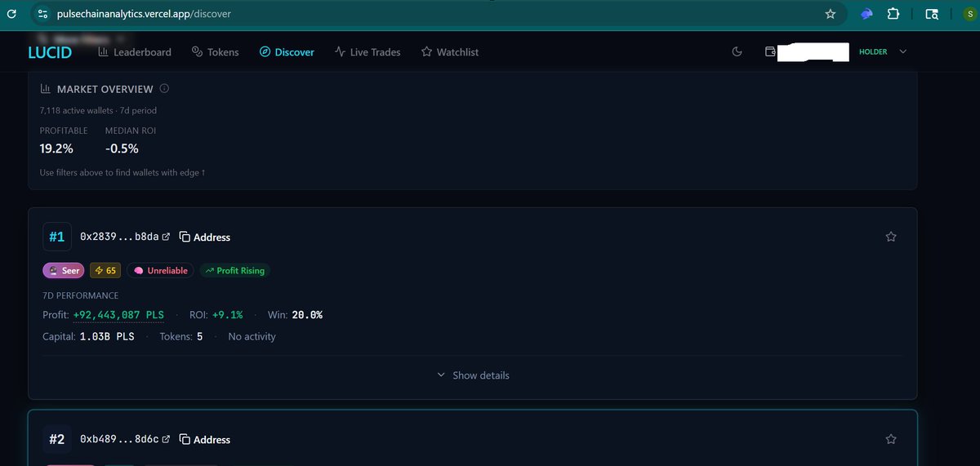Click wallet address 0x2839...b8da
Viewport: 980px width, 466px height.
tap(119, 237)
